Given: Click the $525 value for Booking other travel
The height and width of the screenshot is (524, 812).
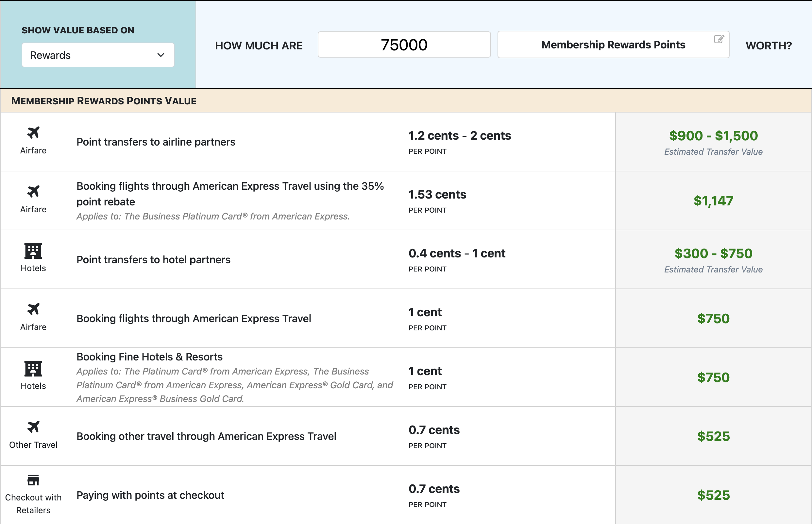Looking at the screenshot, I should click(x=713, y=436).
